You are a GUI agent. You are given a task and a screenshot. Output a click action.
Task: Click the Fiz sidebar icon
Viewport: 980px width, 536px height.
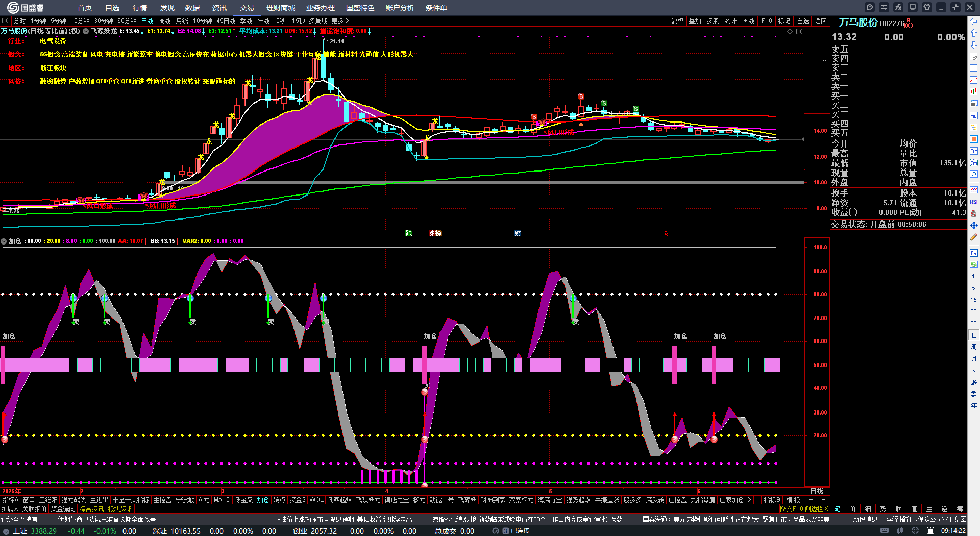point(974,151)
